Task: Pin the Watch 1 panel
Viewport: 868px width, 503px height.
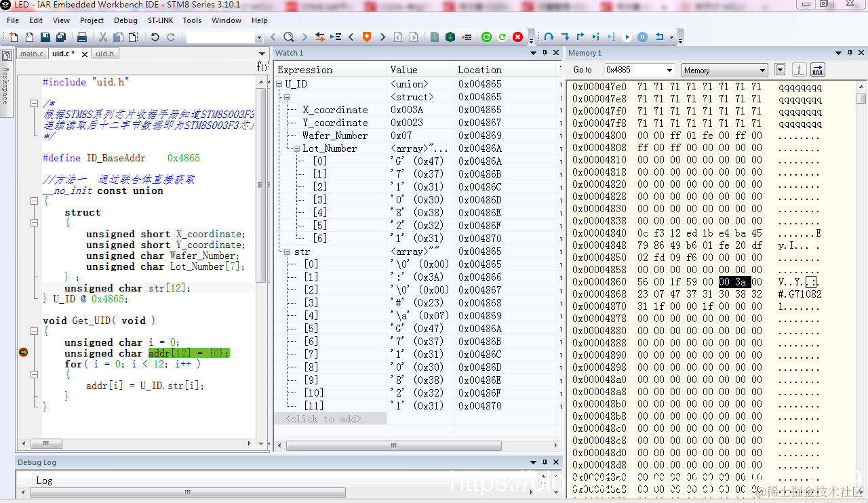Action: 545,53
